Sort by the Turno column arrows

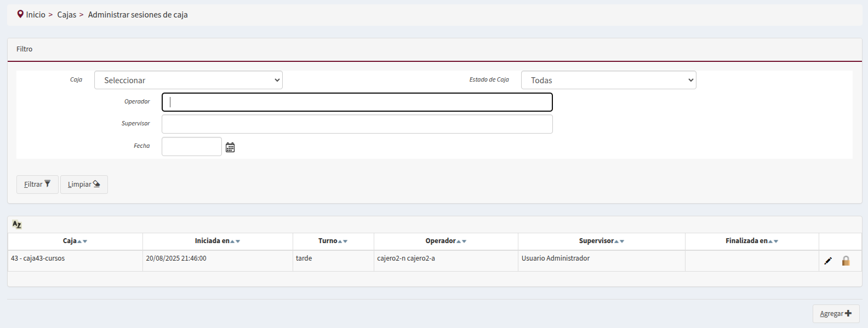click(x=342, y=241)
